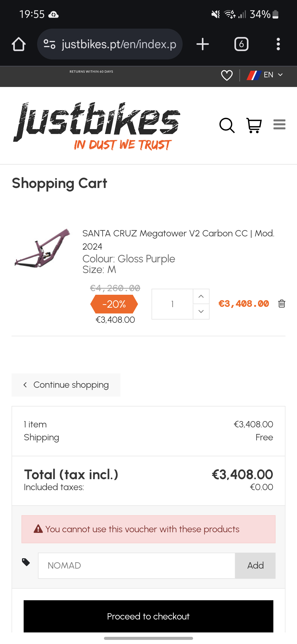Viewport: 297px width, 644px height.
Task: Focus the voucher code input field
Action: pos(136,566)
